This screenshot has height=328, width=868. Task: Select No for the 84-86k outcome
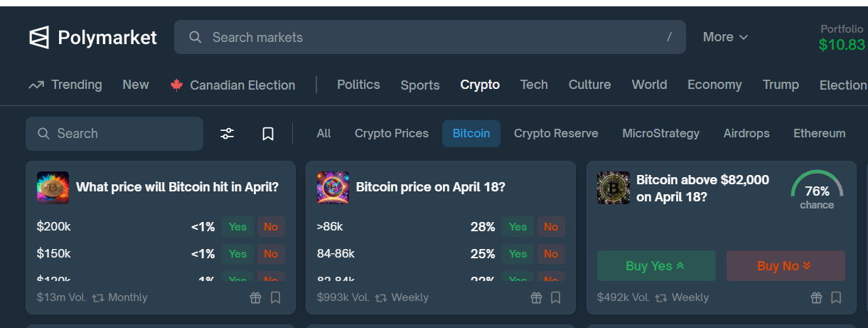551,254
